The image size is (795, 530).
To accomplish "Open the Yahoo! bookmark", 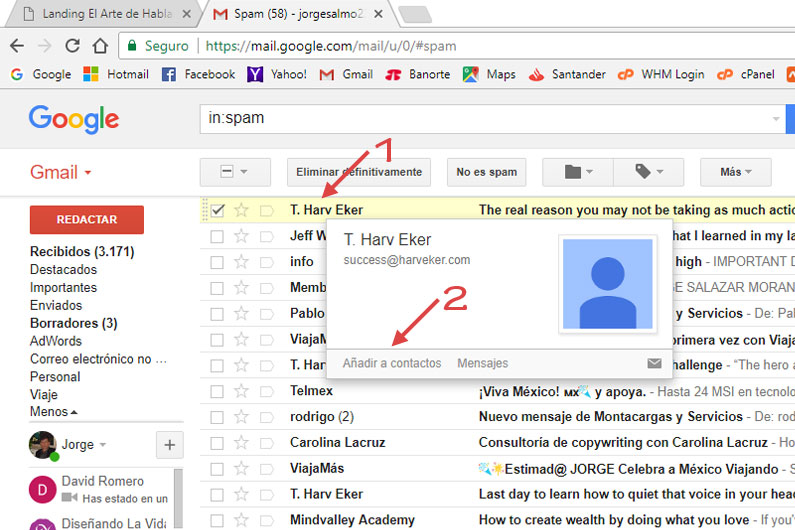I will click(x=277, y=75).
